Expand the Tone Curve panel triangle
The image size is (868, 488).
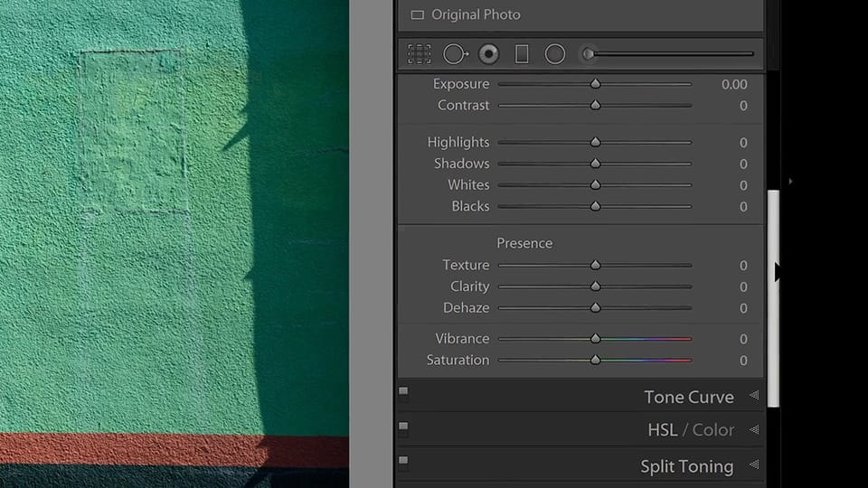[754, 395]
